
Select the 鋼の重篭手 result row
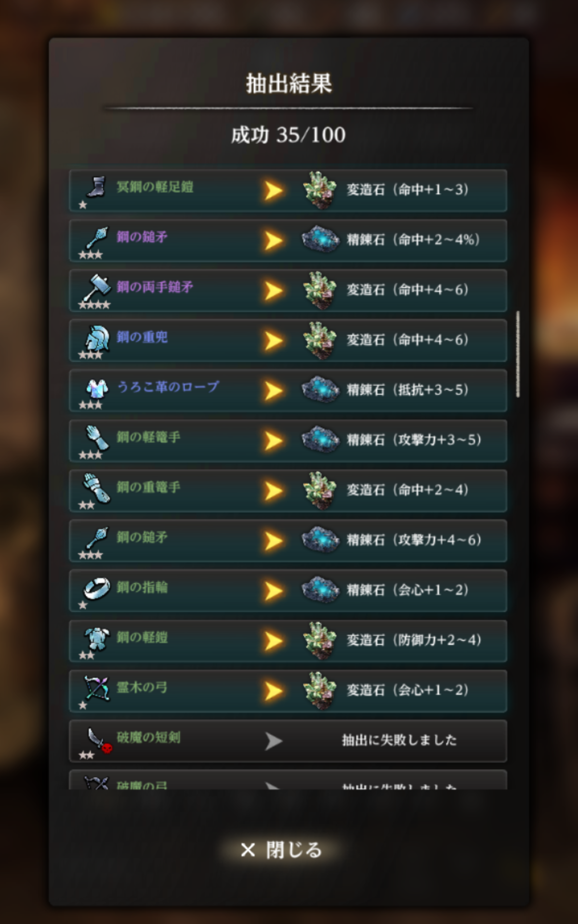point(288,491)
